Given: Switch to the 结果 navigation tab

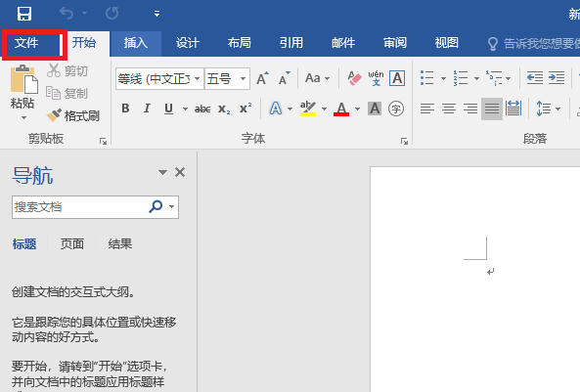Looking at the screenshot, I should click(x=120, y=244).
